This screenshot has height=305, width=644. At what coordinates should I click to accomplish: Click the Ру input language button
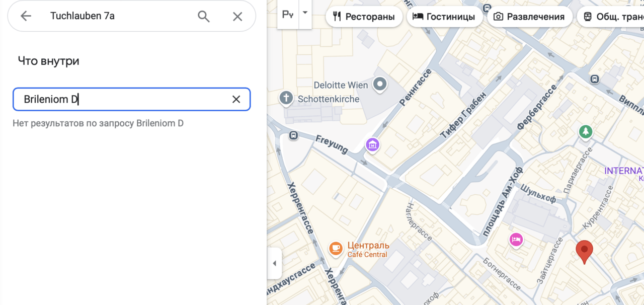point(288,14)
